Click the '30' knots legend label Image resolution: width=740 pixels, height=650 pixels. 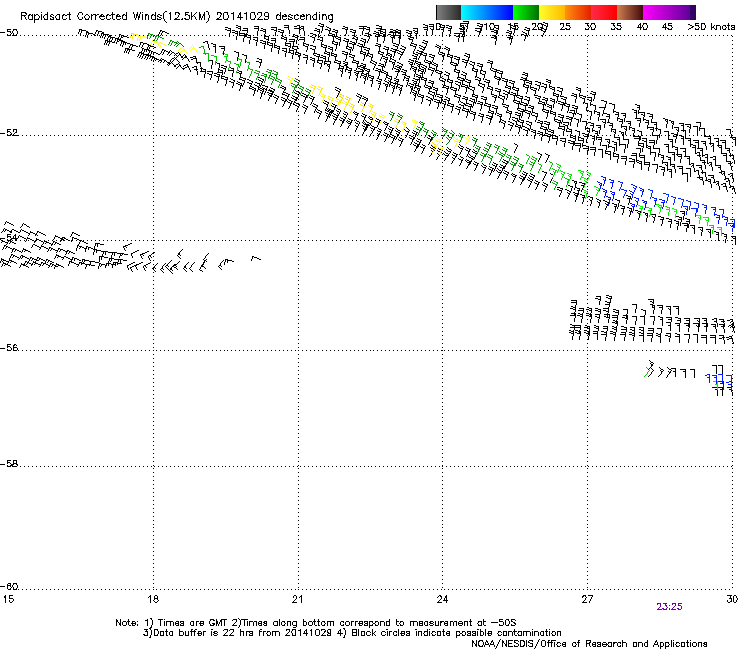click(x=590, y=27)
